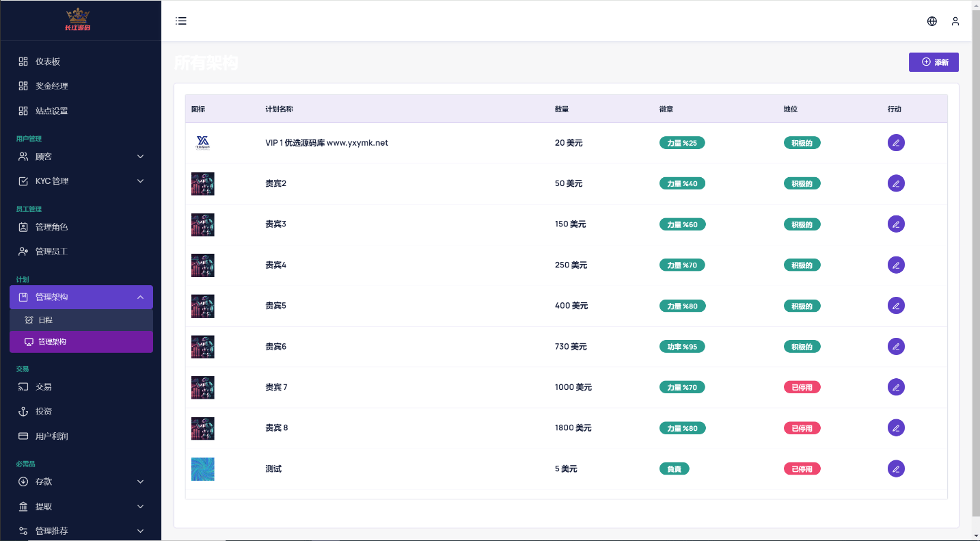The height and width of the screenshot is (541, 980).
Task: Click the KYC 管理 checkbox icon
Action: coord(23,181)
